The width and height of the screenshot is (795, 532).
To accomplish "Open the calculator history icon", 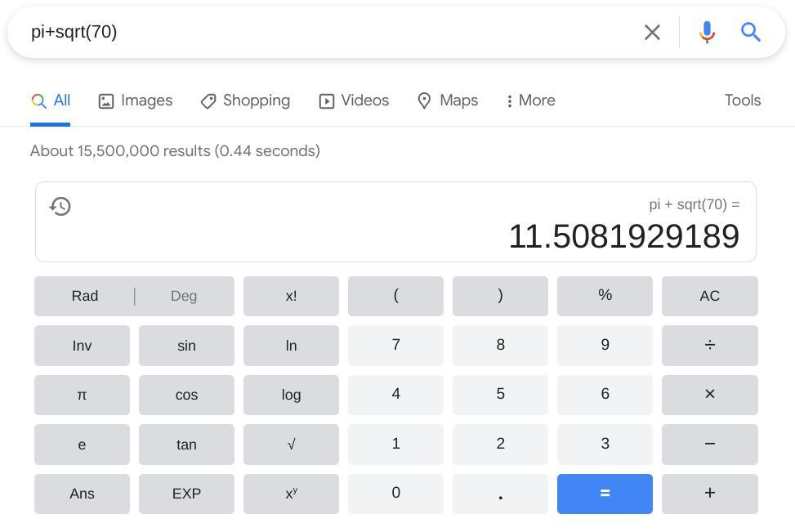I will [x=60, y=206].
